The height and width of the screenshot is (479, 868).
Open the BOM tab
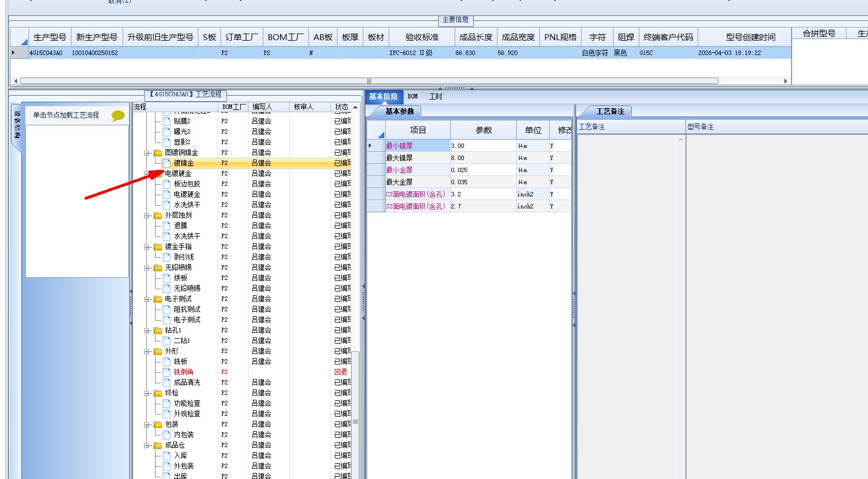pyautogui.click(x=413, y=96)
